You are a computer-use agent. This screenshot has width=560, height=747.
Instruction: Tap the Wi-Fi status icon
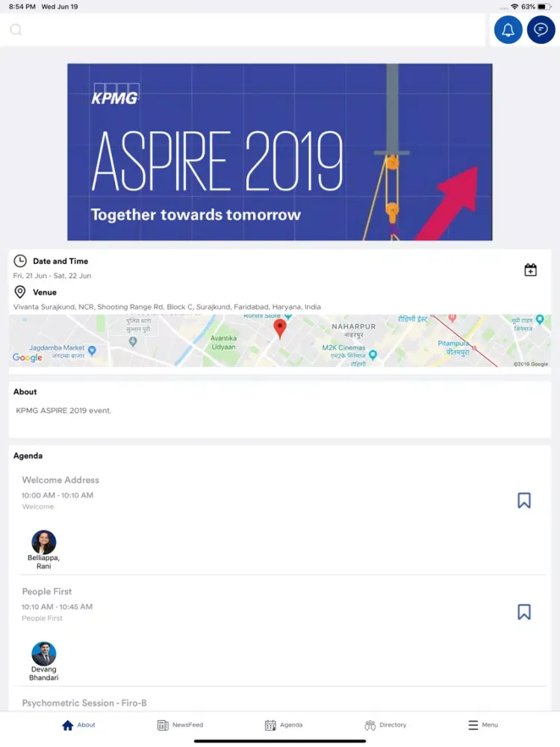pyautogui.click(x=514, y=7)
